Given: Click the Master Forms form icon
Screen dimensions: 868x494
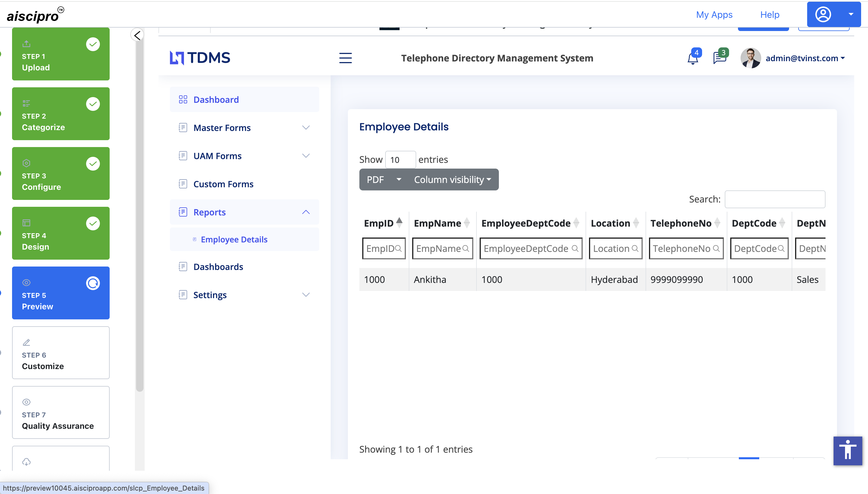Looking at the screenshot, I should coord(183,128).
